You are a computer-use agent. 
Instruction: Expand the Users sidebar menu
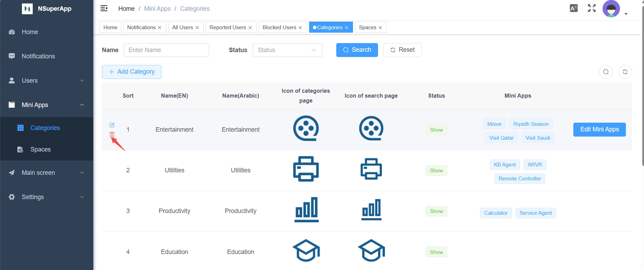point(47,81)
